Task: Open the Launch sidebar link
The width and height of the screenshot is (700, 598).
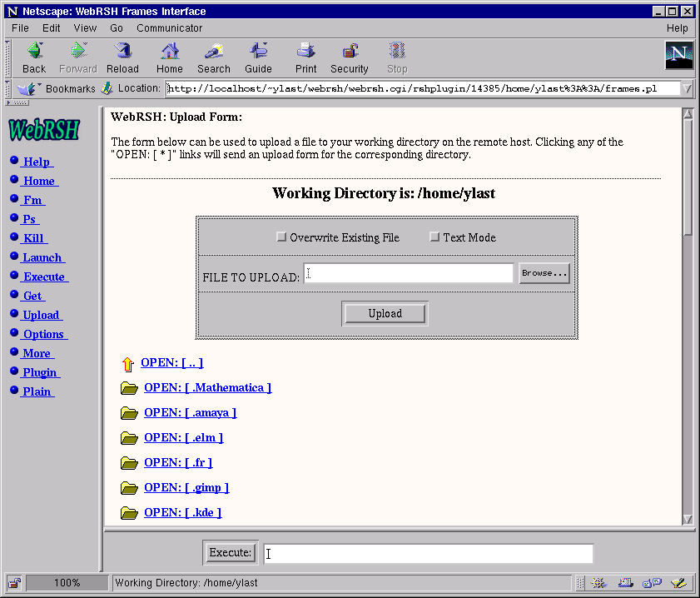Action: tap(42, 257)
